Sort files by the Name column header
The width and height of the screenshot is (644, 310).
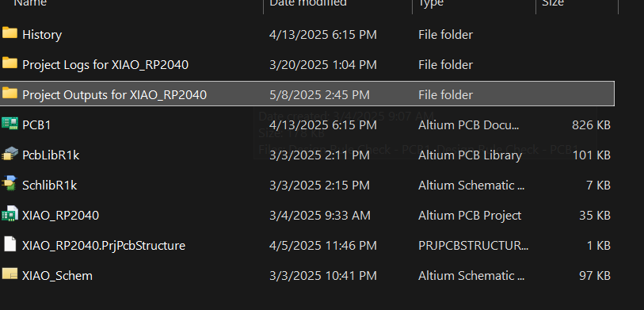tap(30, 3)
